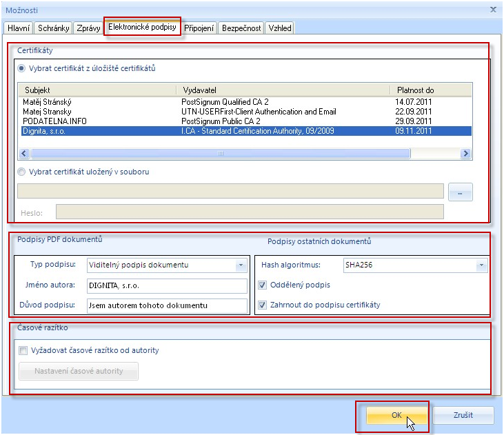Click the left scroll arrow of certificate list

click(24, 153)
